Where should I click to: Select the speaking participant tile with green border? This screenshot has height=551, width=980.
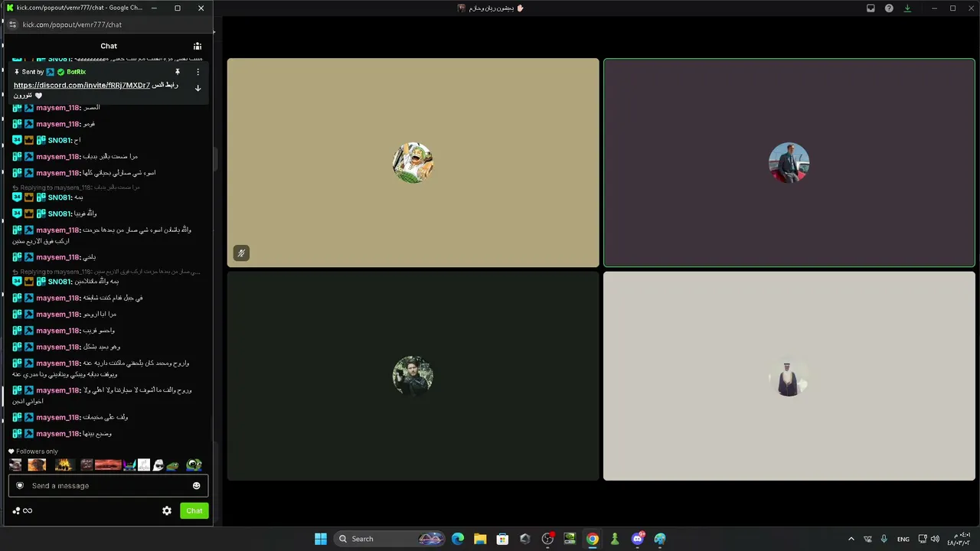pyautogui.click(x=789, y=162)
